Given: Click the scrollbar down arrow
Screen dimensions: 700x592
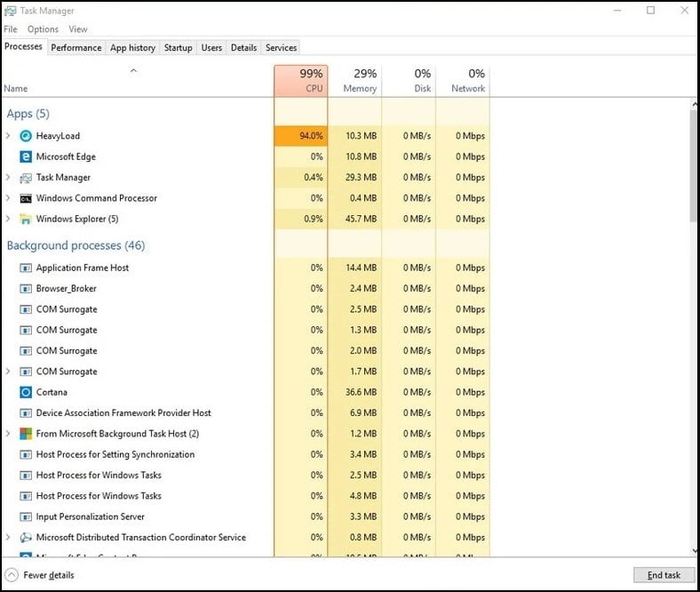Looking at the screenshot, I should point(694,550).
